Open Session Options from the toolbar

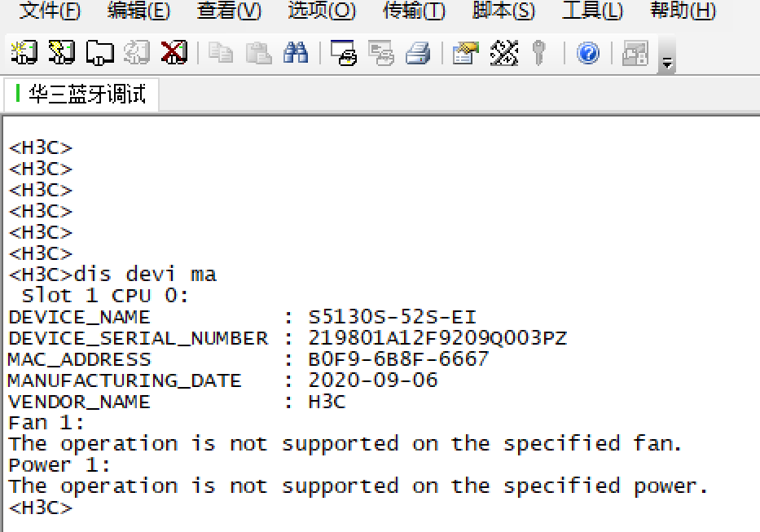(x=466, y=54)
